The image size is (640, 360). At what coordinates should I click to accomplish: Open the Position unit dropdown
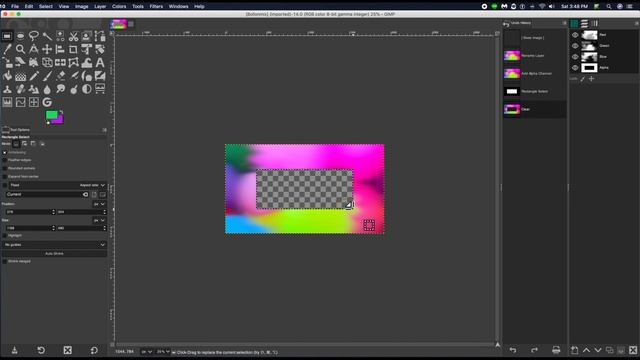[x=99, y=204]
